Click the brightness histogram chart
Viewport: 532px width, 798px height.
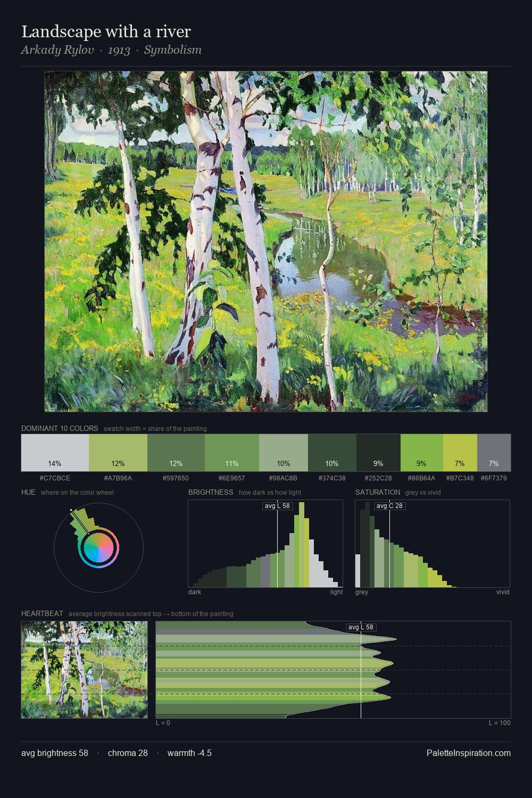click(265, 544)
